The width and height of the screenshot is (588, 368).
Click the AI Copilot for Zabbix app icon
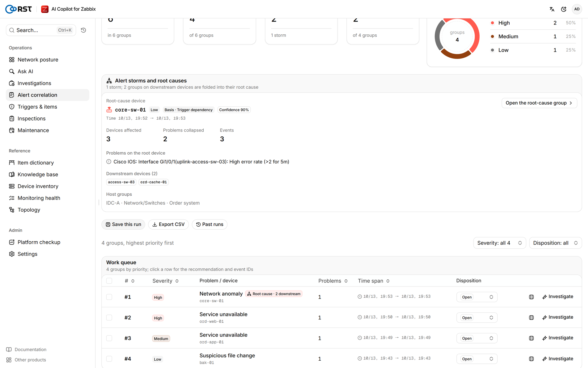(x=45, y=9)
